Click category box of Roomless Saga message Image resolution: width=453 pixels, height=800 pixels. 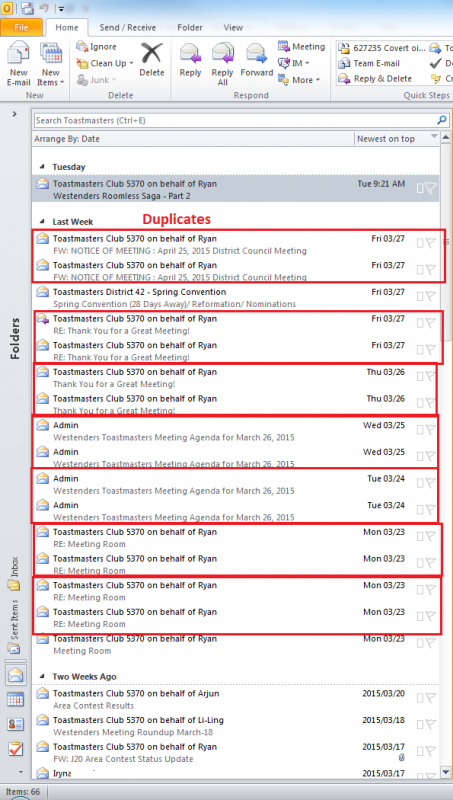[x=420, y=188]
